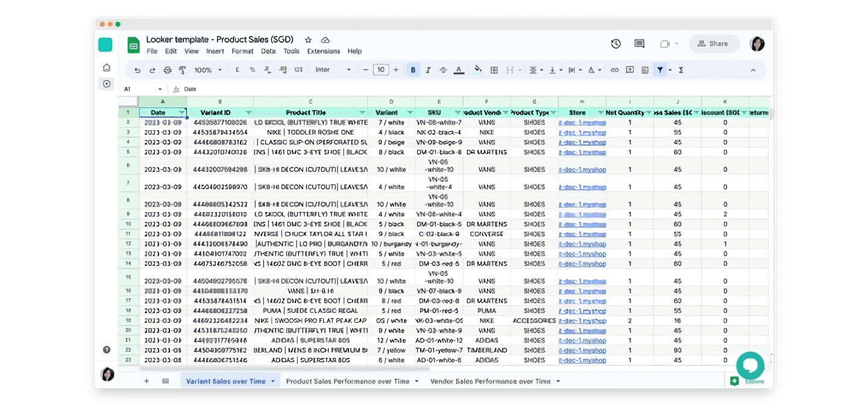Open the fill color bucket
Screen dimensions: 868x406
[478, 69]
